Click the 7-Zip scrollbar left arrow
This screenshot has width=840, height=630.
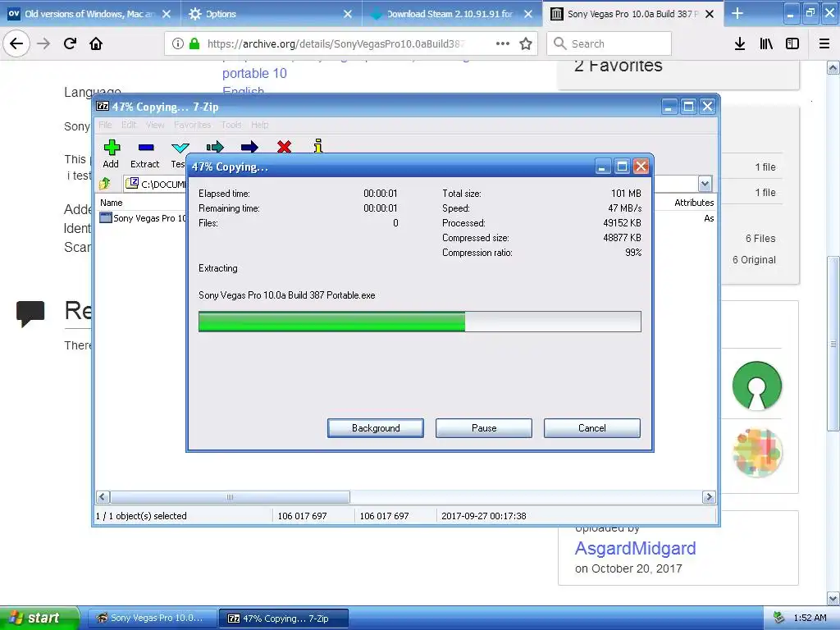tap(103, 497)
